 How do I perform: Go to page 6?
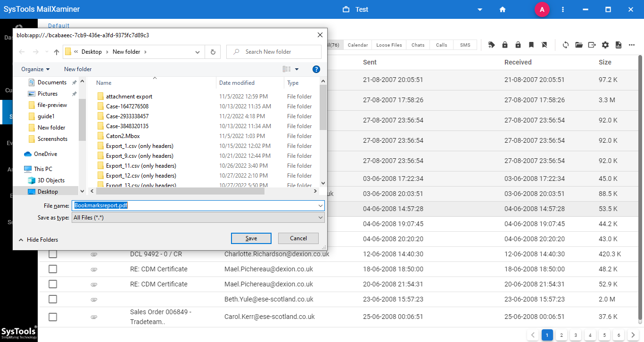pyautogui.click(x=618, y=335)
